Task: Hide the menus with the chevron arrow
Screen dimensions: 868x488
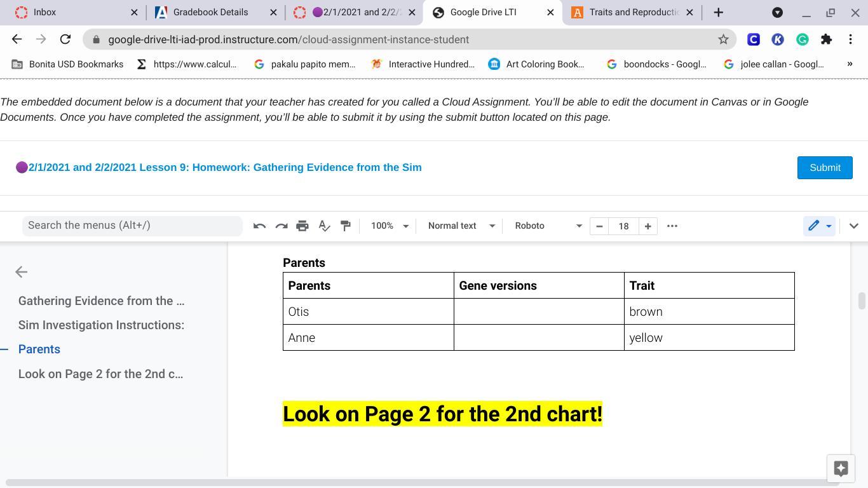Action: tap(853, 226)
